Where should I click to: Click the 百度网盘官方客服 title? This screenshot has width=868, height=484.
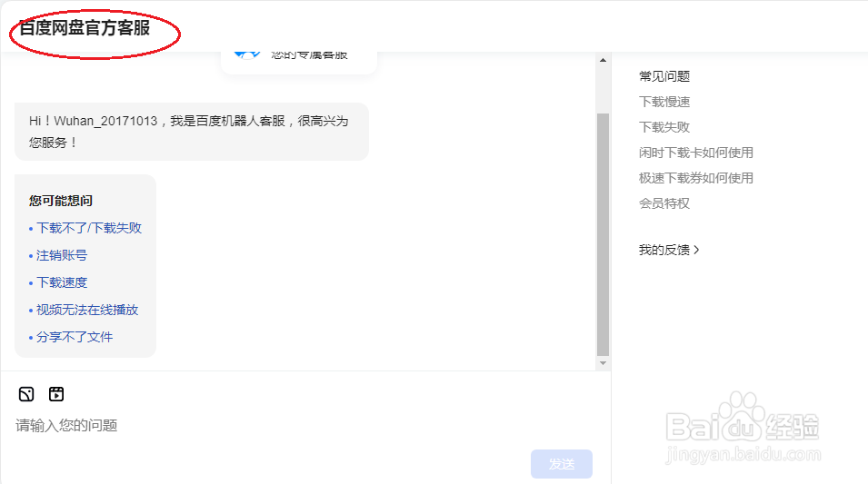[85, 27]
